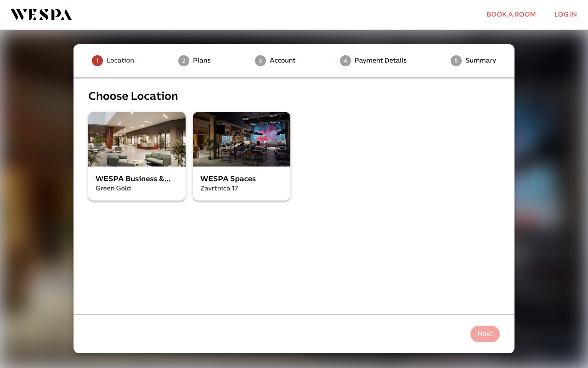Click the step 2 Plans circle
This screenshot has height=368, width=588.
tap(184, 60)
